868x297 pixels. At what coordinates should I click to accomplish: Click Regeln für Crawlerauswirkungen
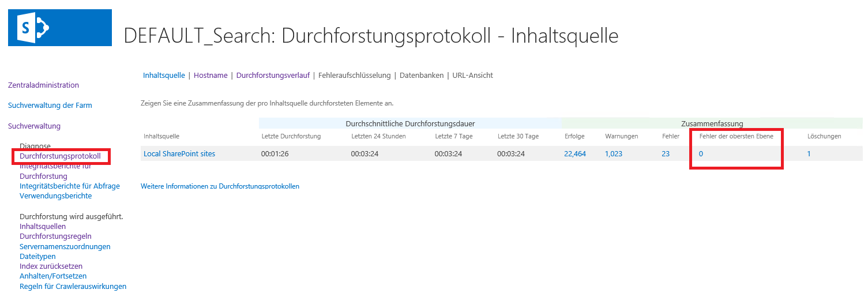[x=73, y=287]
